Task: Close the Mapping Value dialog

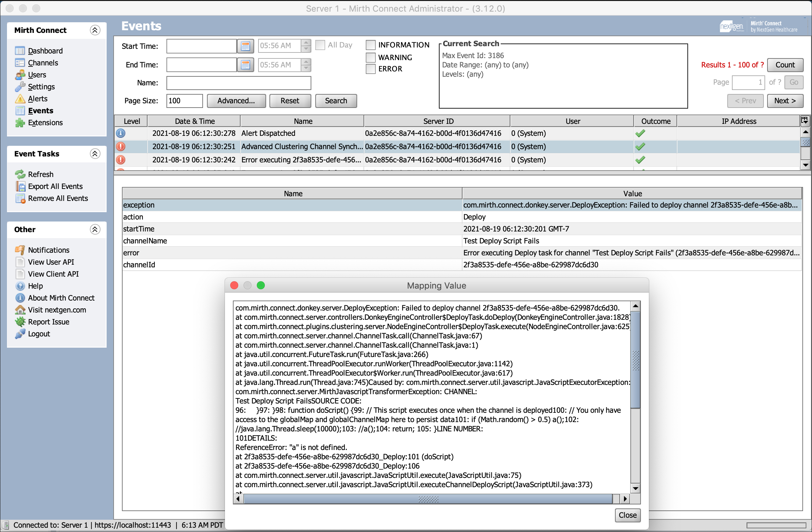Action: [x=627, y=515]
